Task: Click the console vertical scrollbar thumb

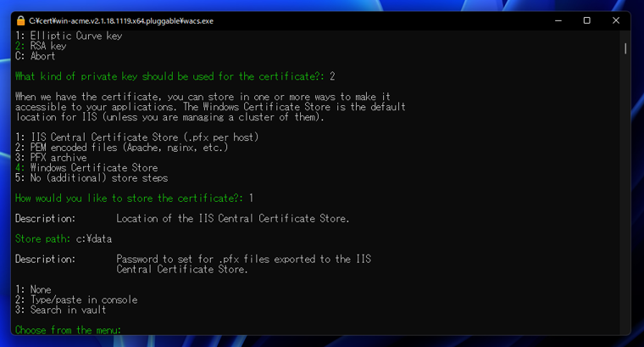Action: point(625,48)
